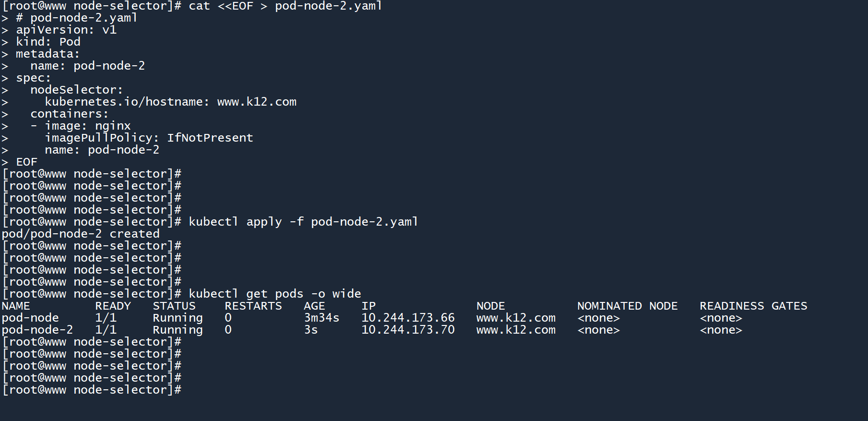This screenshot has height=421, width=868.
Task: Click the pod-node-2 name in table
Action: click(37, 330)
